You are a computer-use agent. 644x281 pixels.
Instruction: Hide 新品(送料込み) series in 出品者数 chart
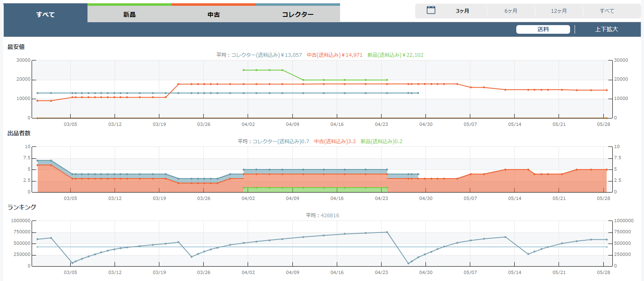click(x=382, y=141)
